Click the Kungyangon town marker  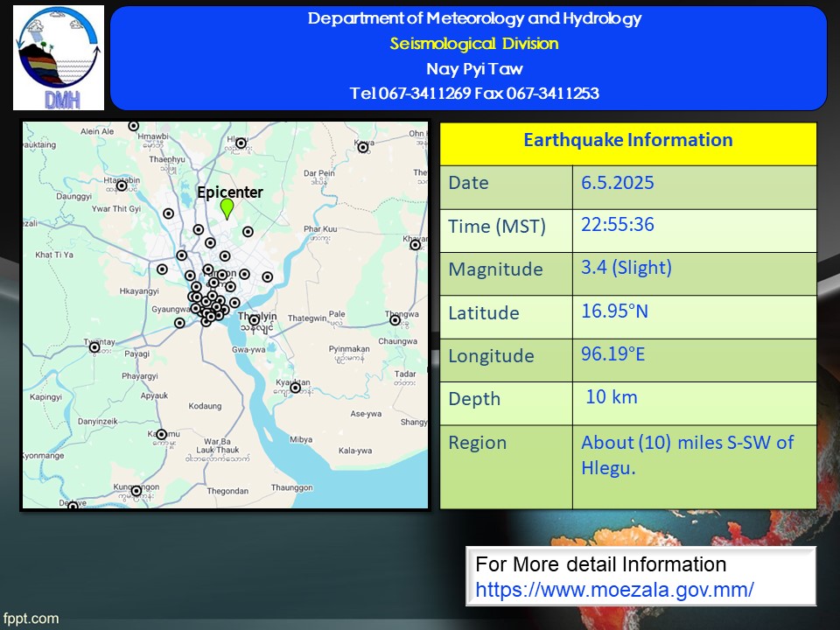(136, 490)
